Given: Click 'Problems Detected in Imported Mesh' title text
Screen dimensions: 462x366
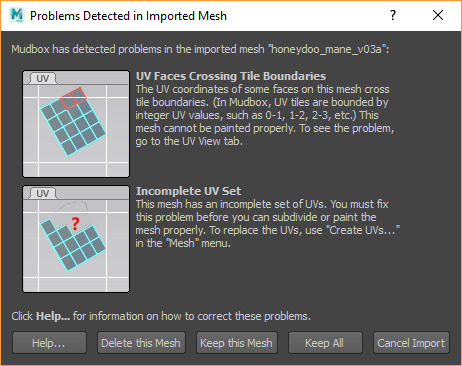Looking at the screenshot, I should (128, 16).
